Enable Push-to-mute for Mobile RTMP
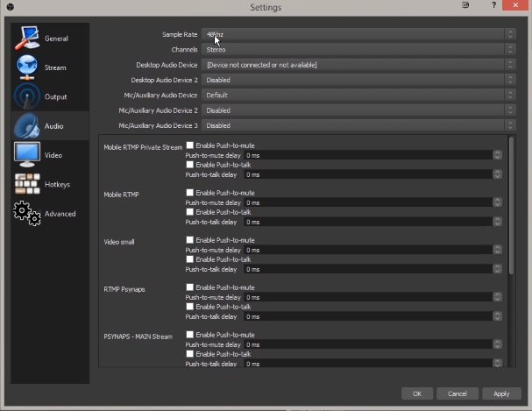The height and width of the screenshot is (411, 532). pyautogui.click(x=190, y=193)
